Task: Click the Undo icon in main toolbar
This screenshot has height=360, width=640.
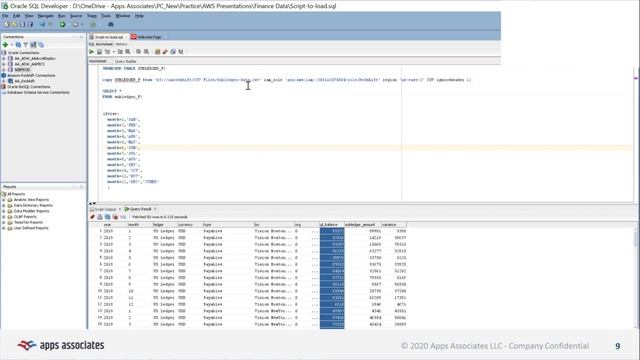Action: (x=42, y=24)
